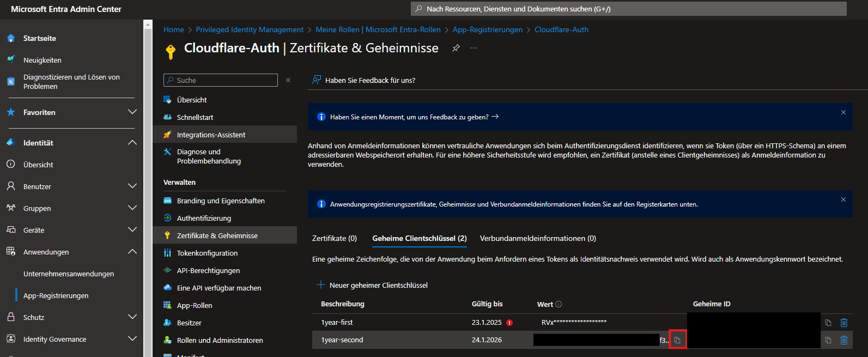Open Meine Rollen | Microsoft Entra-Rollen breadcrumb
The width and height of the screenshot is (868, 357).
378,29
